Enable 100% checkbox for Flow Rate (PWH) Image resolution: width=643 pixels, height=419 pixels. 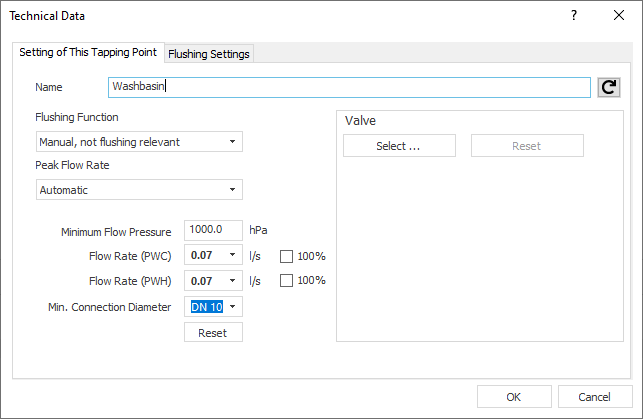pyautogui.click(x=286, y=281)
